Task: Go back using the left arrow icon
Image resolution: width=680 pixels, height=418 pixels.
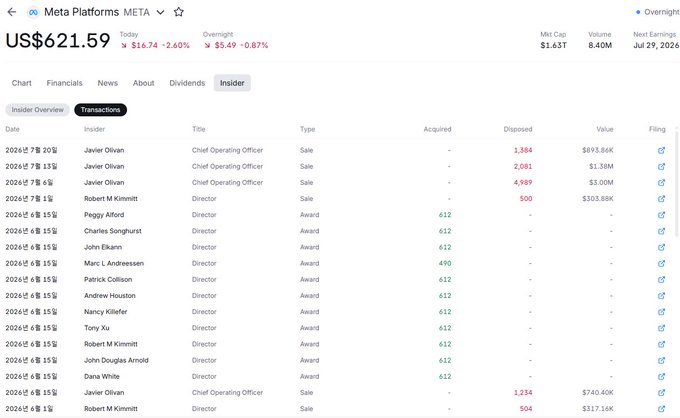Action: (12, 12)
